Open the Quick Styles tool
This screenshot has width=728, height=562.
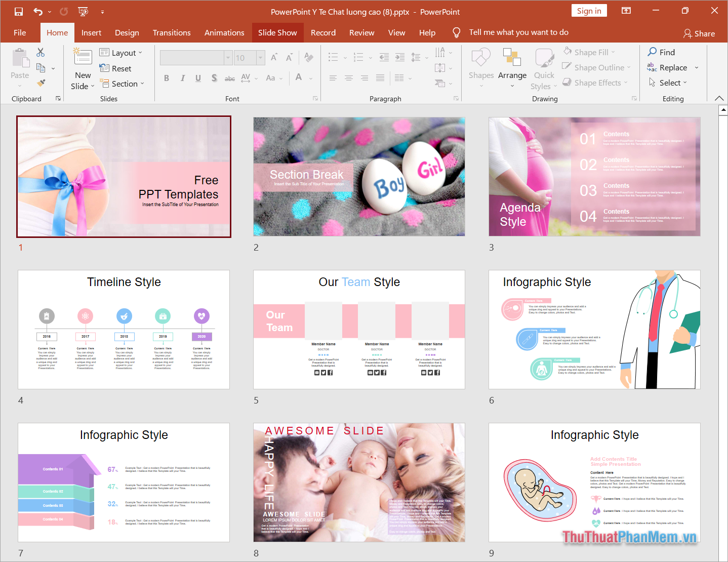coord(544,64)
